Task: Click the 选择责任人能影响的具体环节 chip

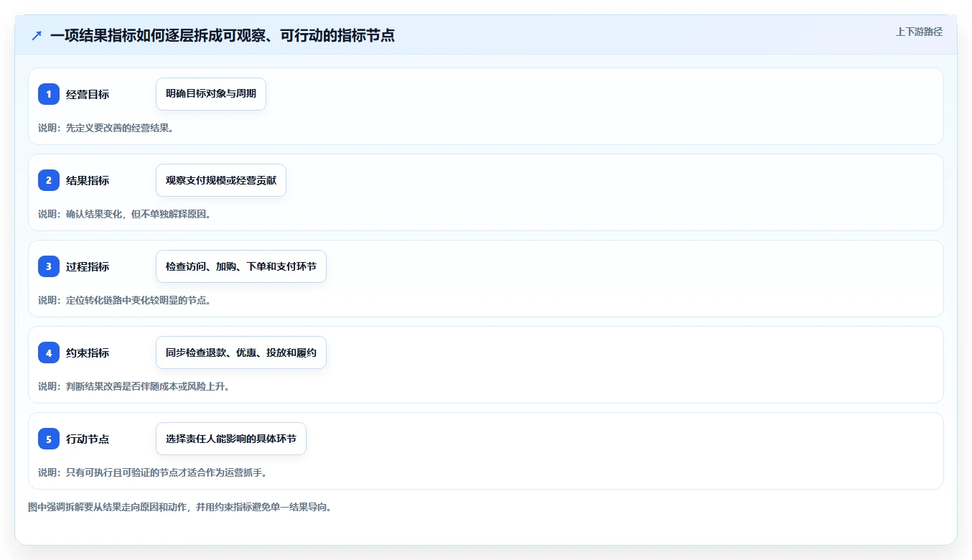Action: (231, 439)
